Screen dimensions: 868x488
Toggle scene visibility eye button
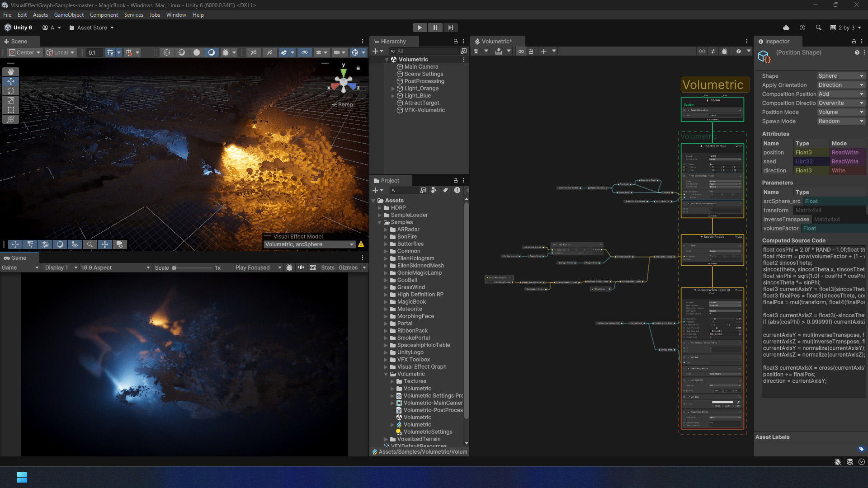(x=305, y=52)
